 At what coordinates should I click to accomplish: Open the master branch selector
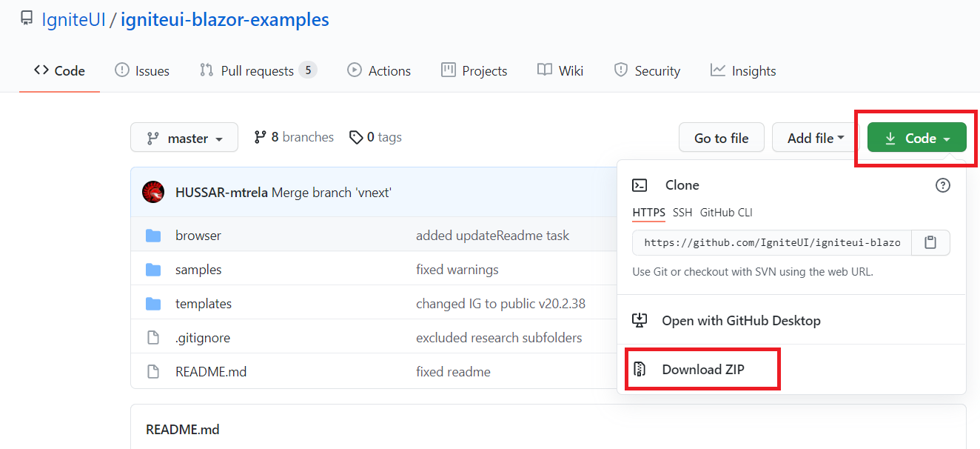[x=184, y=137]
